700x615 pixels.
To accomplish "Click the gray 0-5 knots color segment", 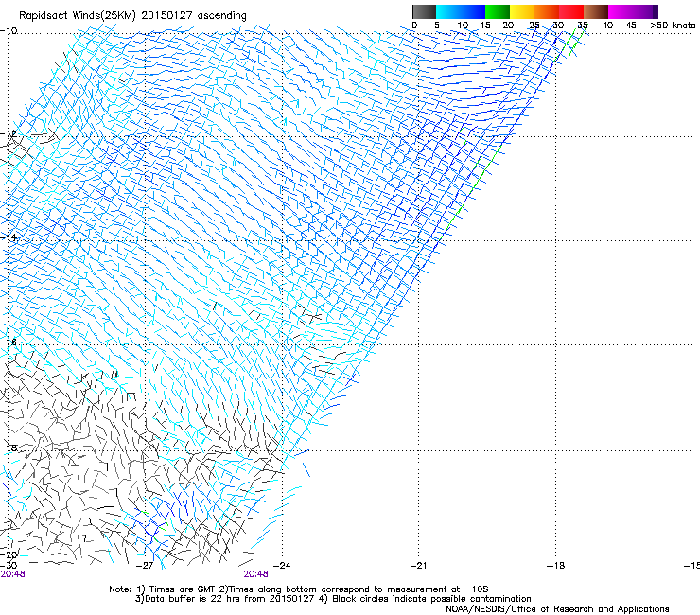I will point(424,11).
